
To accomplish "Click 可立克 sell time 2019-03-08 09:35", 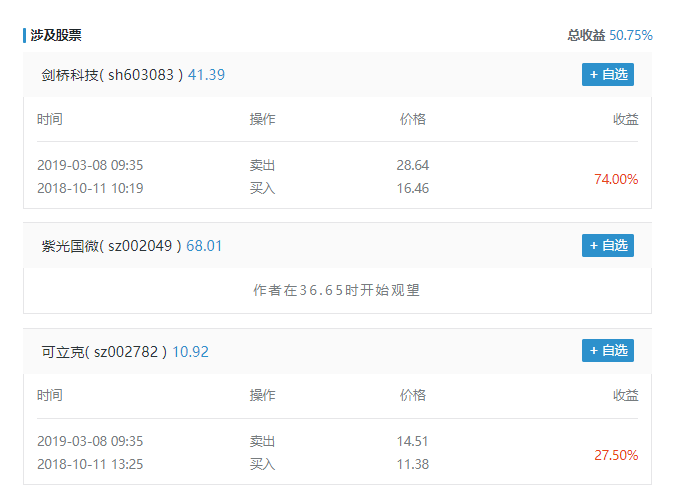I will (90, 441).
